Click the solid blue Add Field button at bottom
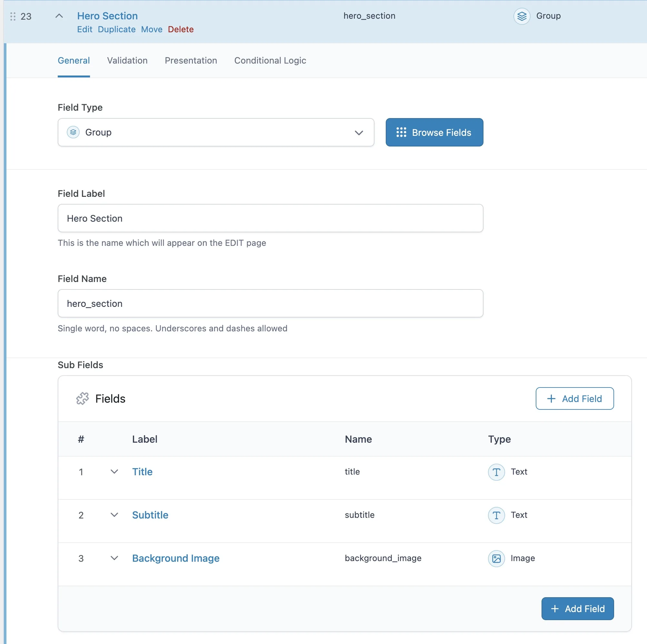 pyautogui.click(x=577, y=609)
